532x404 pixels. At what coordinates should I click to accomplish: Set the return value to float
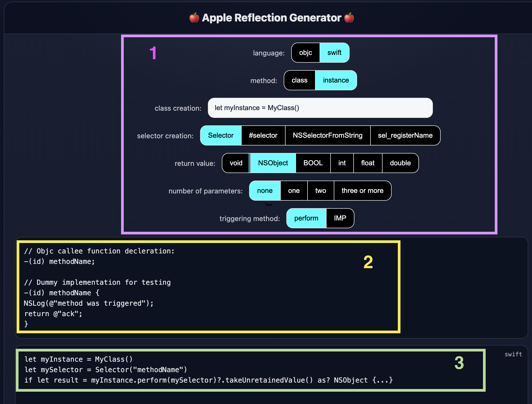pos(368,163)
